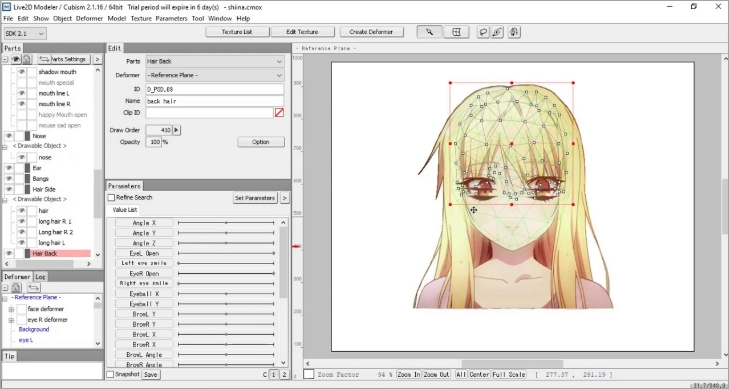Open the Parameters menu in menu bar
The height and width of the screenshot is (389, 729).
click(x=171, y=19)
